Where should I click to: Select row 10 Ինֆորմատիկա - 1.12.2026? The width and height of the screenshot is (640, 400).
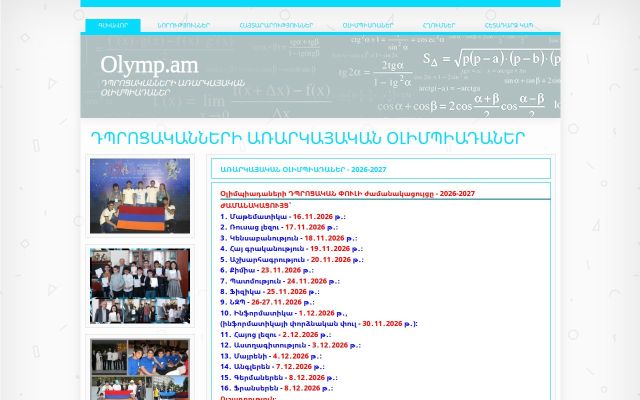coord(284,313)
